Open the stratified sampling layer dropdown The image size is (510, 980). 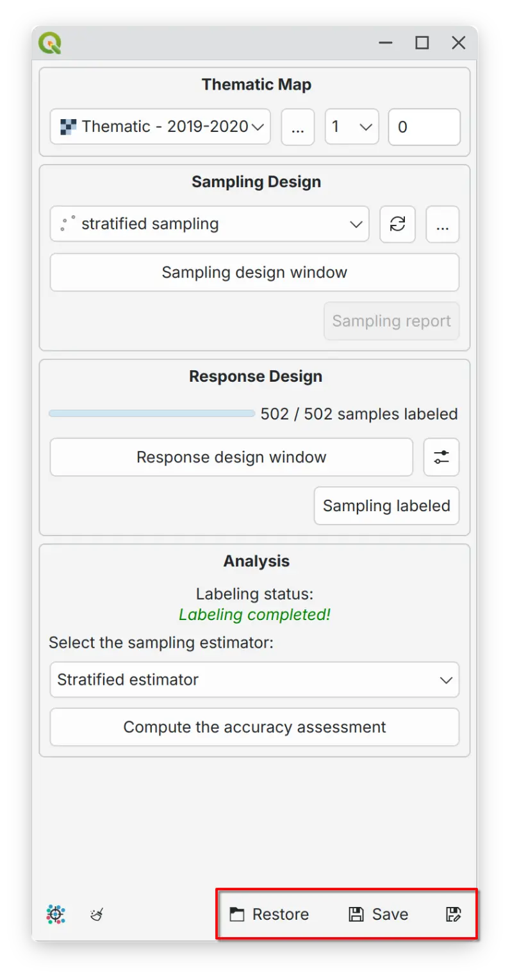[210, 224]
